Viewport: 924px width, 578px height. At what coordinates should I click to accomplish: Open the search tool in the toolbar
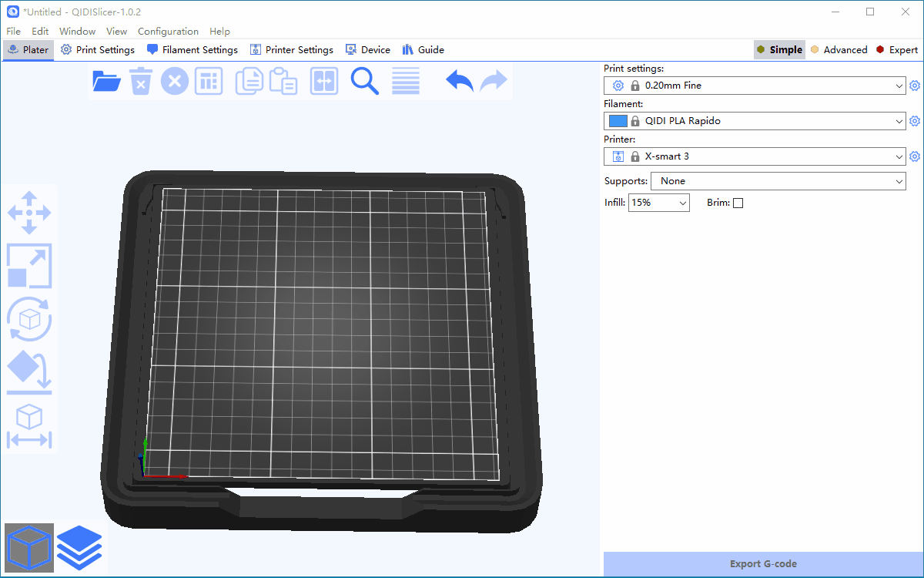point(364,81)
